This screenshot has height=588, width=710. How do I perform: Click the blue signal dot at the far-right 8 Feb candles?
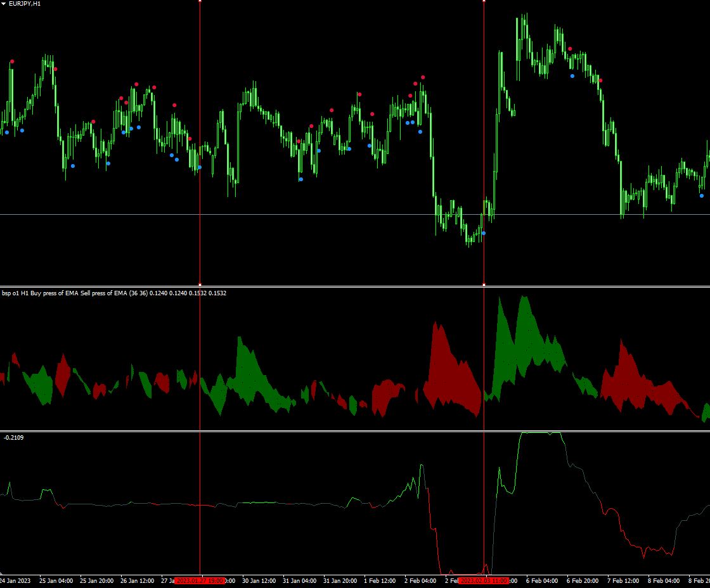702,196
